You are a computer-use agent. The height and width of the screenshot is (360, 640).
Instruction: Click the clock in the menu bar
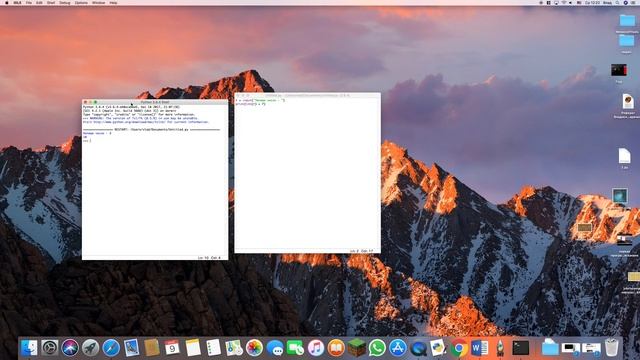[593, 2]
